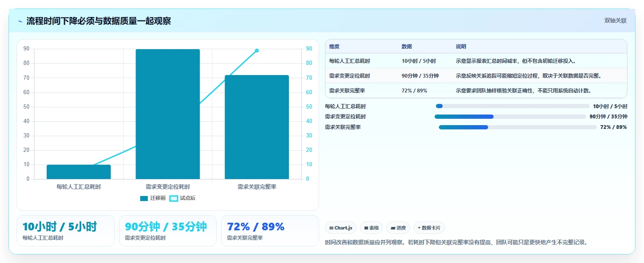The width and height of the screenshot is (644, 263).
Task: Click the 90分钟 / 35分钟 data card
Action: coord(168,231)
